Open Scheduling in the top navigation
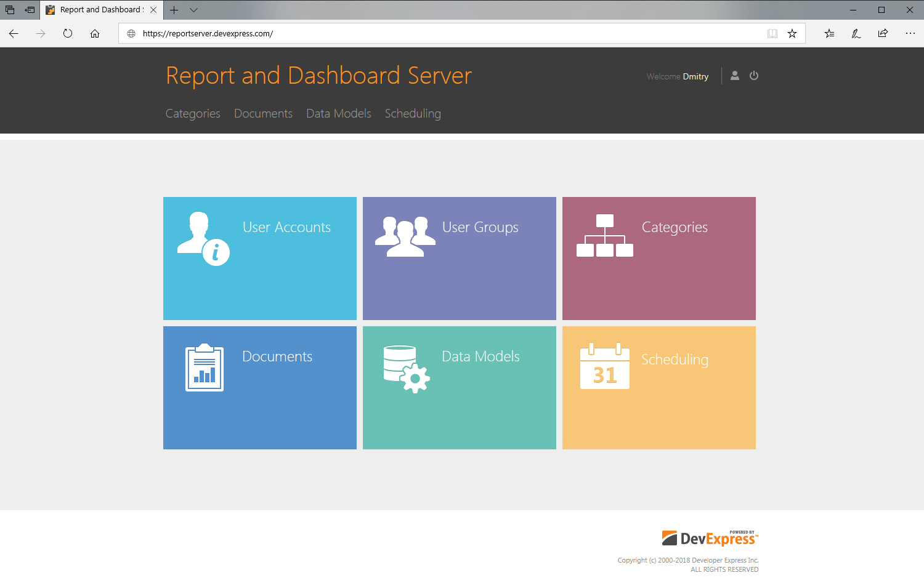Viewport: 924px width, 586px height. 413,114
